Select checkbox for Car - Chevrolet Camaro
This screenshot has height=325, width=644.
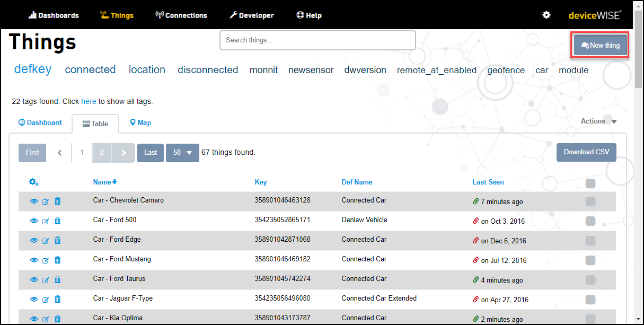590,201
